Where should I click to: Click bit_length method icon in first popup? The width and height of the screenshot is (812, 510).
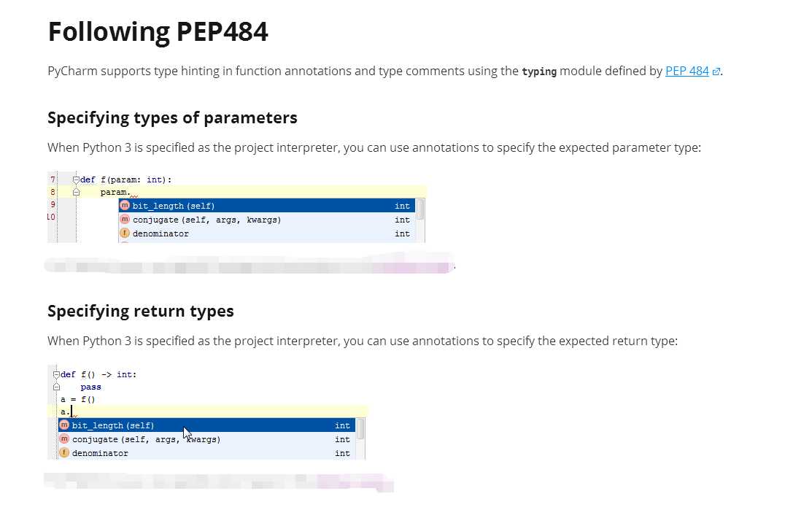tap(125, 206)
